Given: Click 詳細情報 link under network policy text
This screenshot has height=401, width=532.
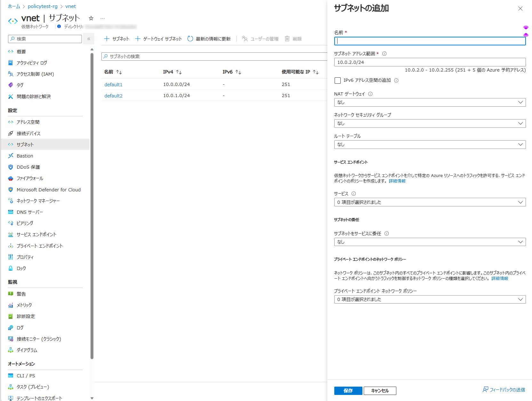Looking at the screenshot, I should click(x=500, y=278).
